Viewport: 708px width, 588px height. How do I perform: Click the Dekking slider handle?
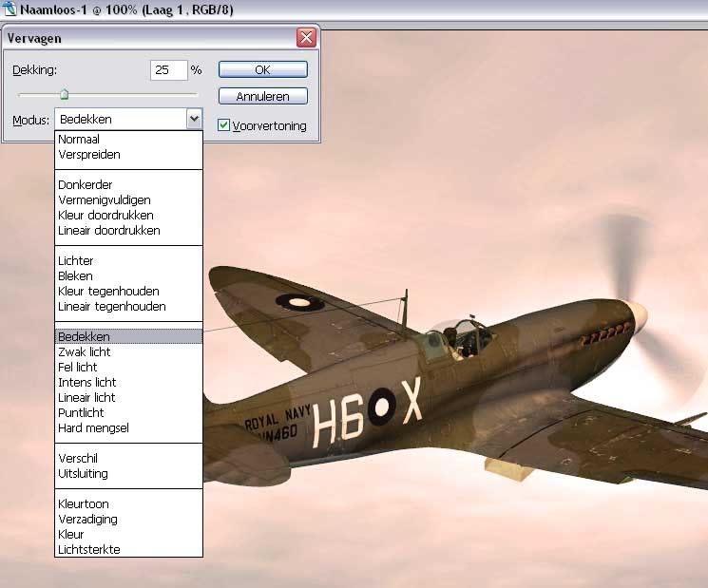click(x=64, y=94)
